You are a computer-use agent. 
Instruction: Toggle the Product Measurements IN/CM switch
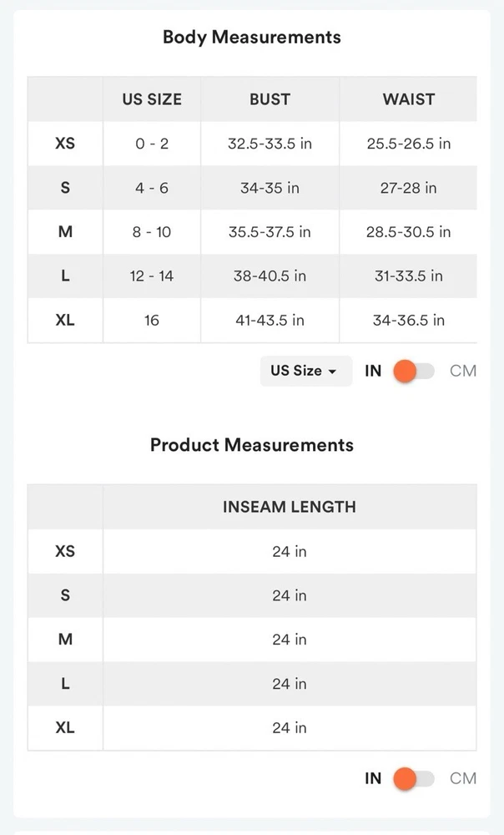pyautogui.click(x=413, y=779)
